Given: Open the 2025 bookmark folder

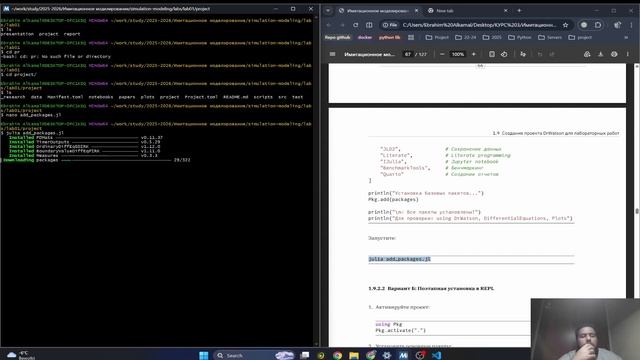Looking at the screenshot, I should click(492, 37).
